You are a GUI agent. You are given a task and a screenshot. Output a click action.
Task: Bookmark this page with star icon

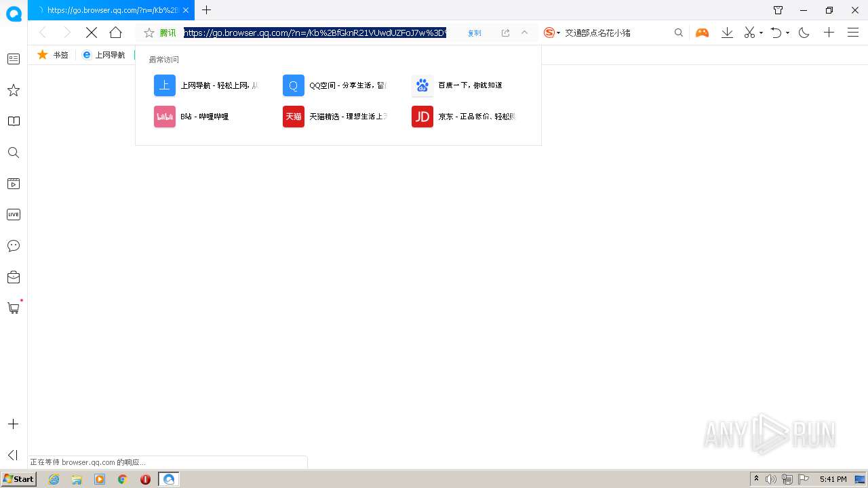coord(149,33)
